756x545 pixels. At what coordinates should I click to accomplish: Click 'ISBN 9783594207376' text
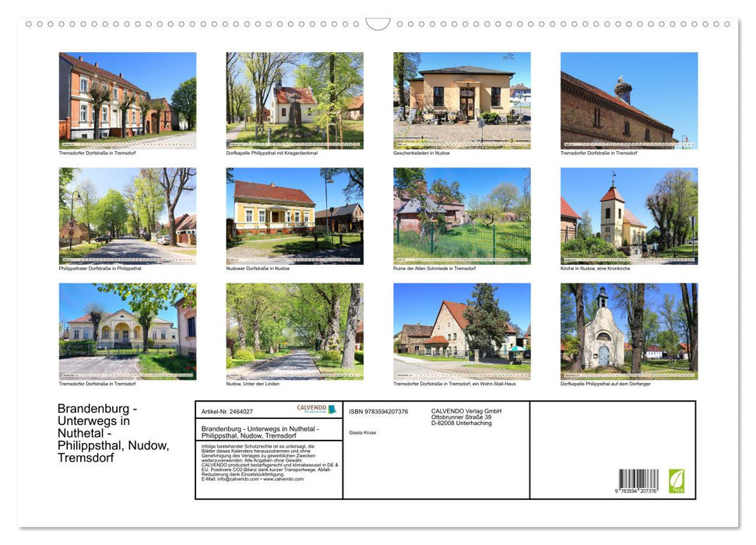point(378,411)
